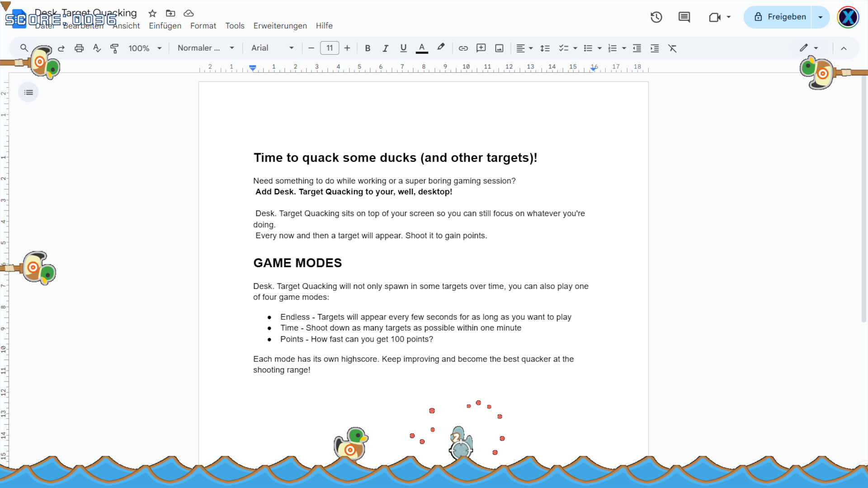Change text color with the color swatch
This screenshot has height=488, width=868.
[422, 48]
